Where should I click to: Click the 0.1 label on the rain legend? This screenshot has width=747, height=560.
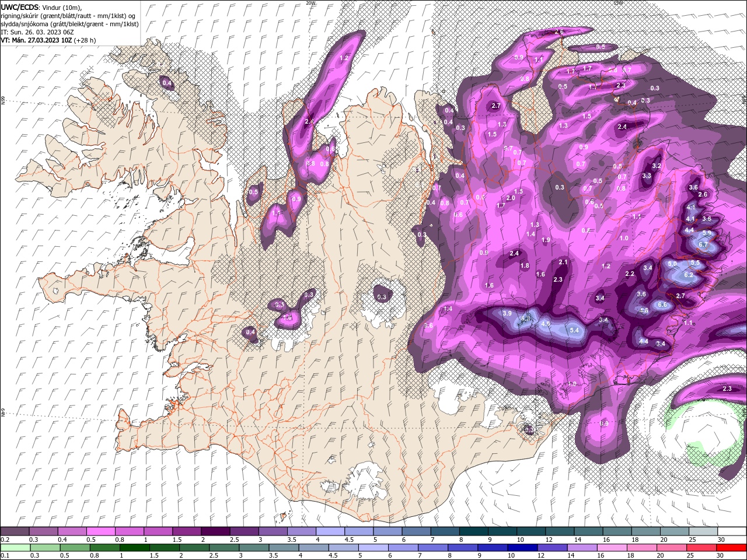(5, 555)
